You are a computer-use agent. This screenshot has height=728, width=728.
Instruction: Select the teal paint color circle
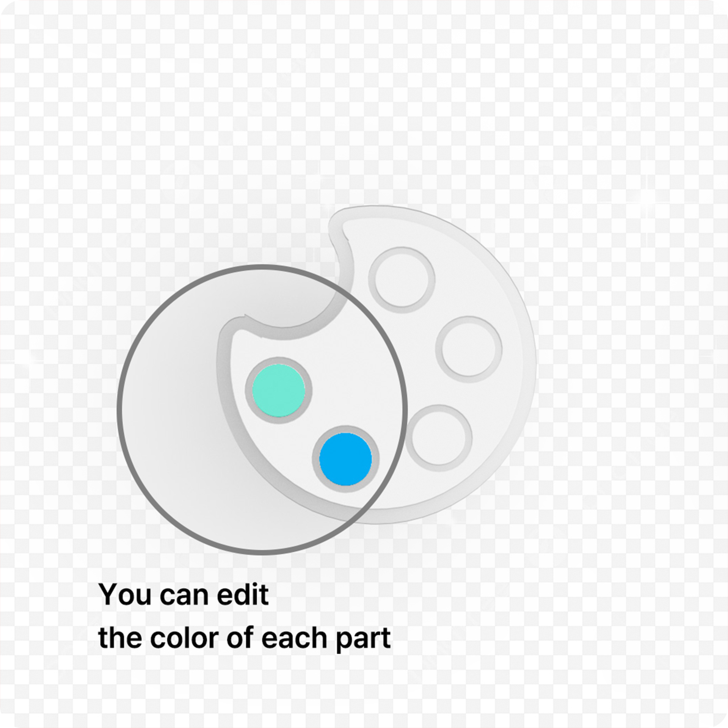tap(279, 391)
